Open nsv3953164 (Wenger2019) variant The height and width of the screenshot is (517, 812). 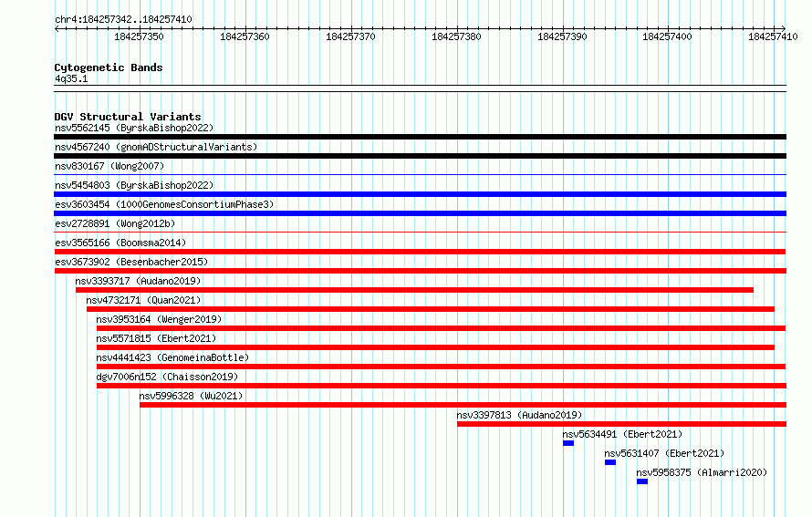pos(159,319)
